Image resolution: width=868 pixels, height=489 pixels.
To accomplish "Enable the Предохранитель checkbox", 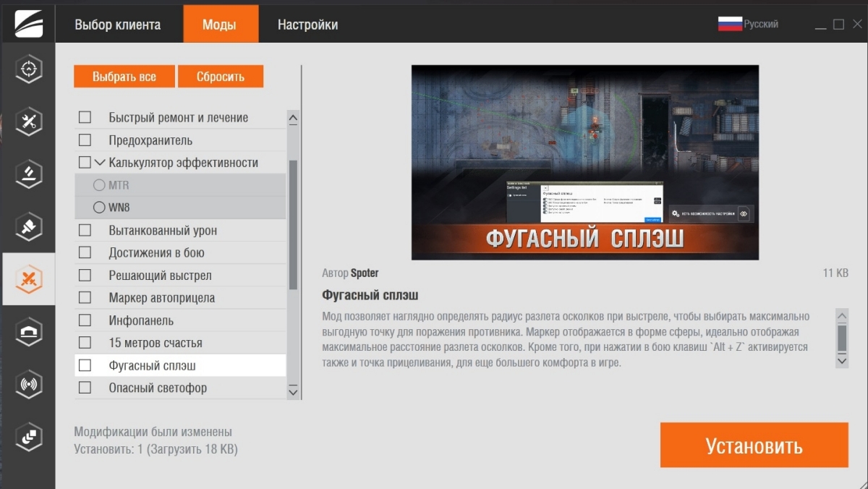I will click(x=85, y=140).
